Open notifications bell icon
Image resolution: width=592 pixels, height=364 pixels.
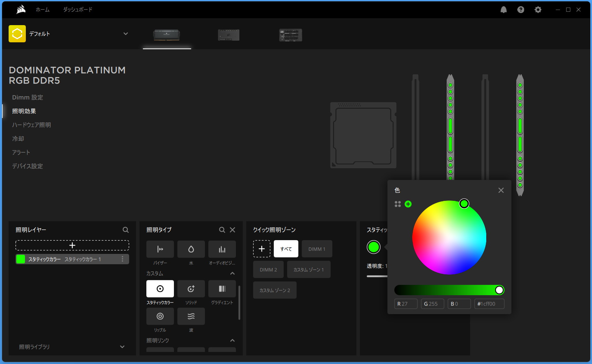pos(503,10)
